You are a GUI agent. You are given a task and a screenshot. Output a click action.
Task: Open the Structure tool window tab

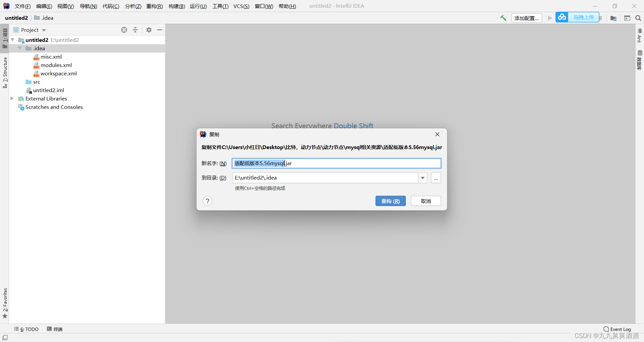click(5, 72)
